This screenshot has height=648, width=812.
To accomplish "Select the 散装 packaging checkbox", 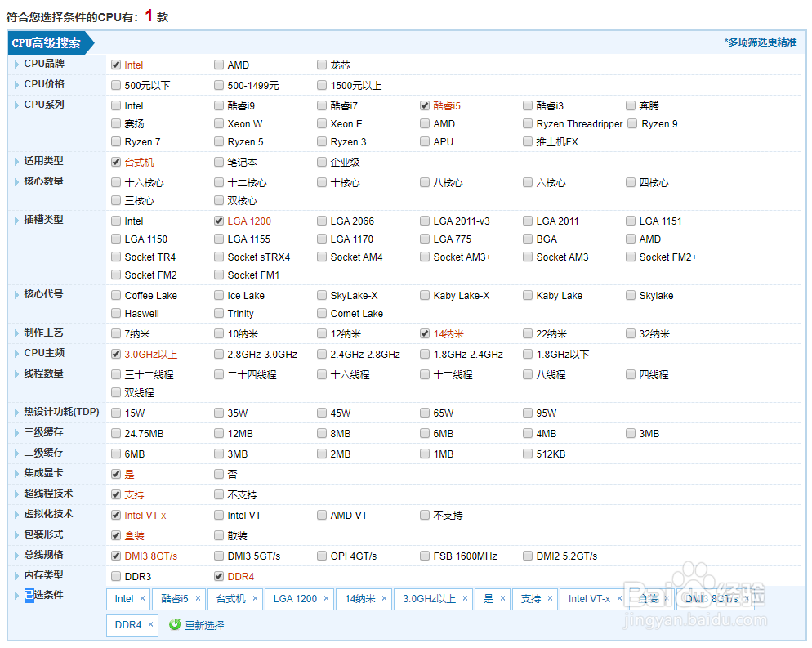I will (x=219, y=535).
